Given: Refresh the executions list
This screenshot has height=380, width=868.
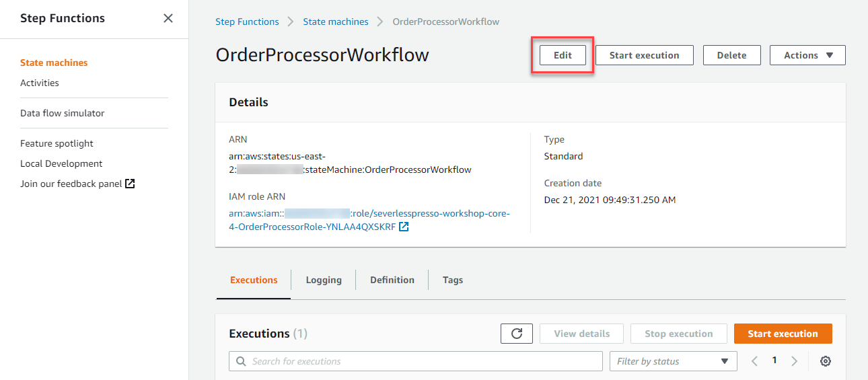Looking at the screenshot, I should tap(517, 334).
